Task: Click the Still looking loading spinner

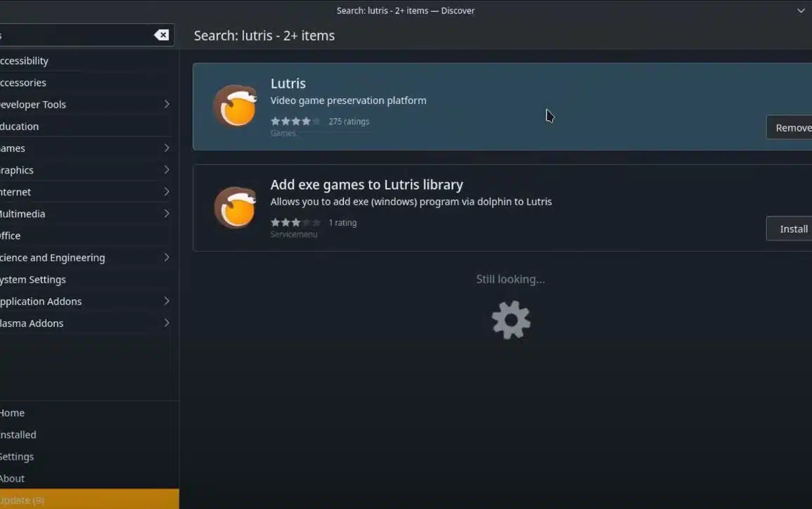Action: [x=511, y=320]
